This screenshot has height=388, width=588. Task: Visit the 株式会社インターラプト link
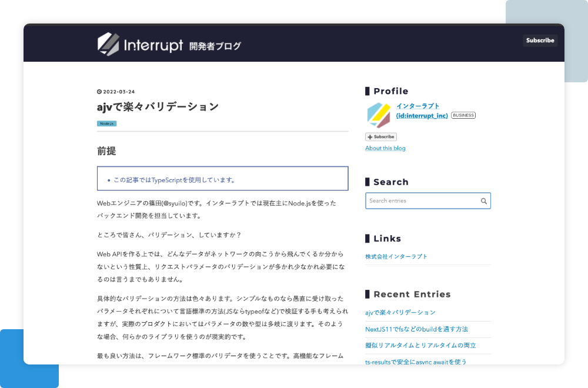pyautogui.click(x=396, y=257)
